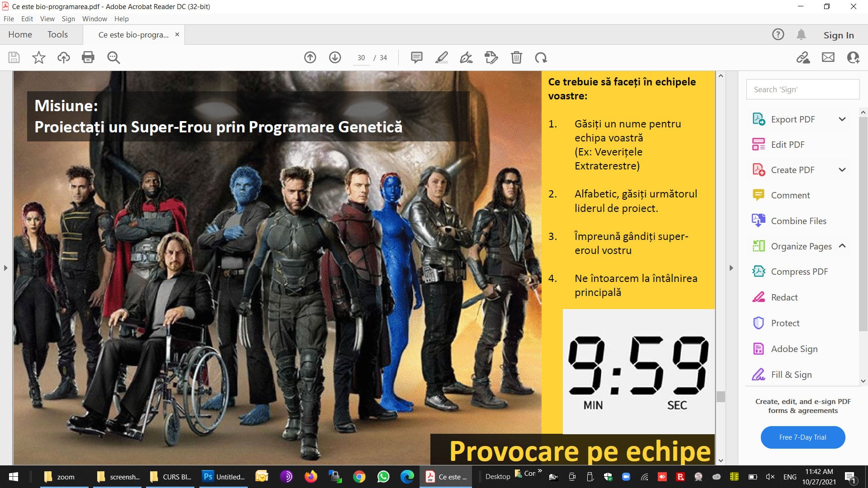Bookmark document with the star icon
868x488 pixels.
[39, 57]
